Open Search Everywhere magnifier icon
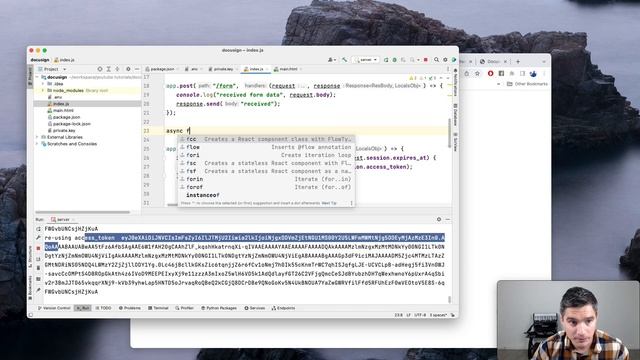The width and height of the screenshot is (640, 360). (436, 60)
